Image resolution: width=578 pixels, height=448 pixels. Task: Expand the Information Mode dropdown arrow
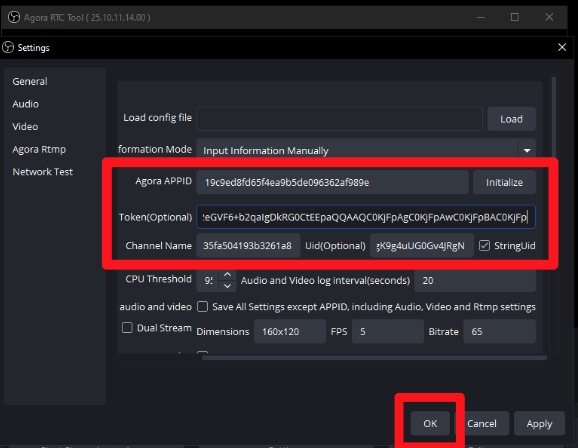pos(527,150)
